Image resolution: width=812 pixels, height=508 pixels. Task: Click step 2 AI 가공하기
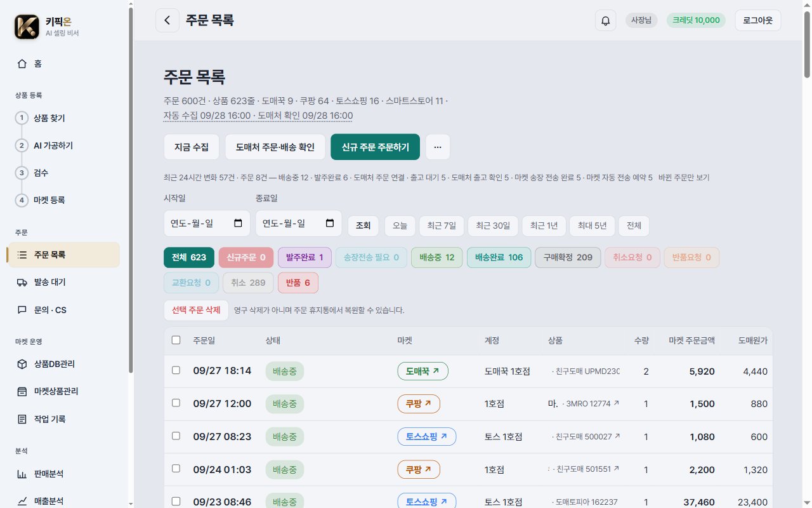[63, 145]
